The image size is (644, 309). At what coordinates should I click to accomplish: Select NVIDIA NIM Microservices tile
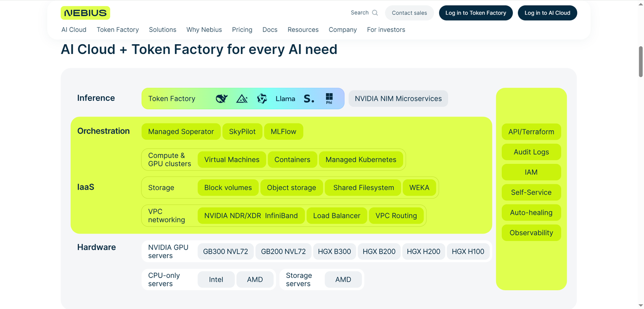click(398, 99)
